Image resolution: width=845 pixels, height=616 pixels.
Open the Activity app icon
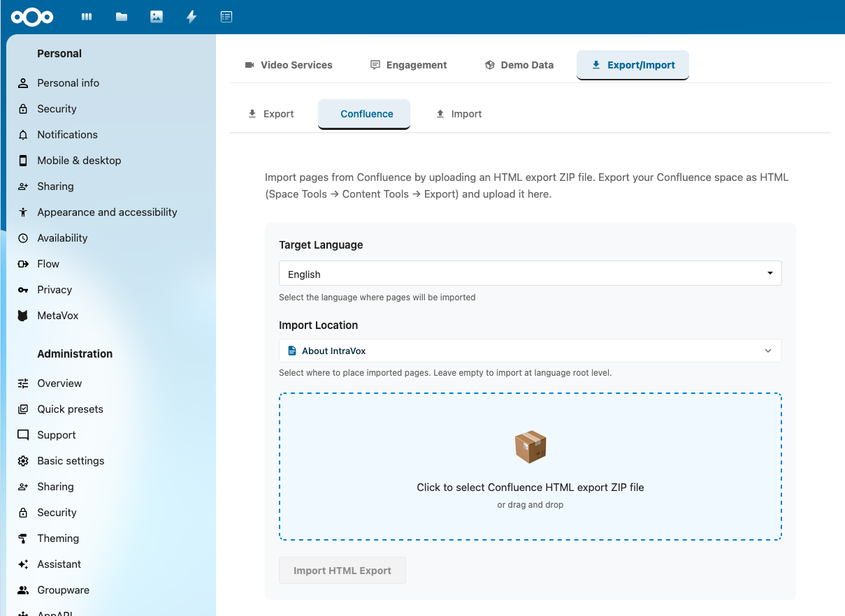click(x=191, y=16)
